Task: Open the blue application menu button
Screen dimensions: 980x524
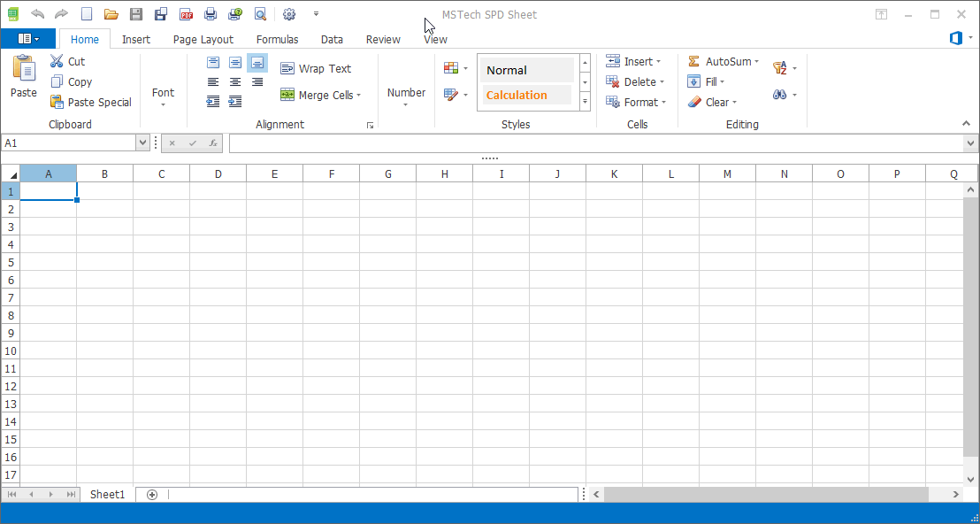Action: 28,39
